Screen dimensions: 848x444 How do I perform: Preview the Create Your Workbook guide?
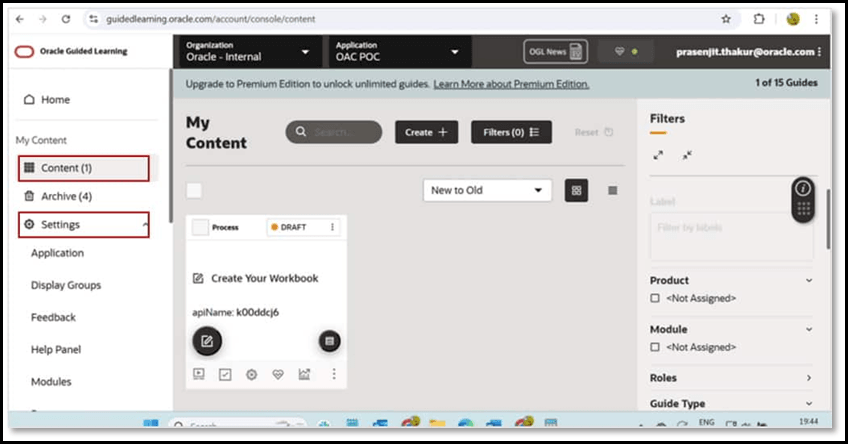[199, 374]
